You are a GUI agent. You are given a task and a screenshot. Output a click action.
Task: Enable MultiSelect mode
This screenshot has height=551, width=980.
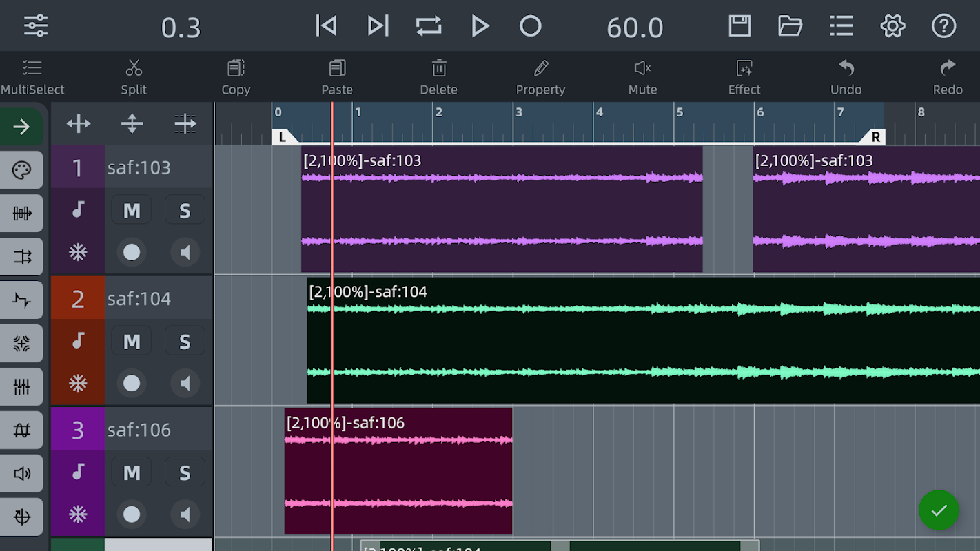tap(32, 76)
